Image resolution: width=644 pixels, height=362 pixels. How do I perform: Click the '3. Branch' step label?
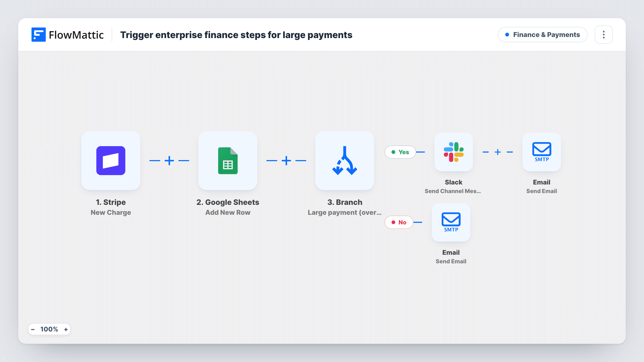click(345, 202)
